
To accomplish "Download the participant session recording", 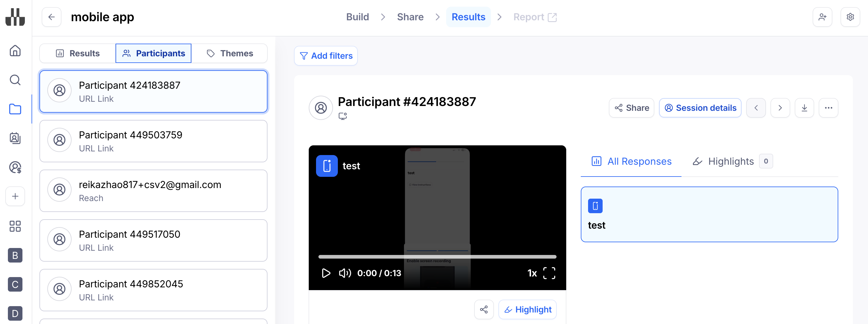I will [804, 108].
